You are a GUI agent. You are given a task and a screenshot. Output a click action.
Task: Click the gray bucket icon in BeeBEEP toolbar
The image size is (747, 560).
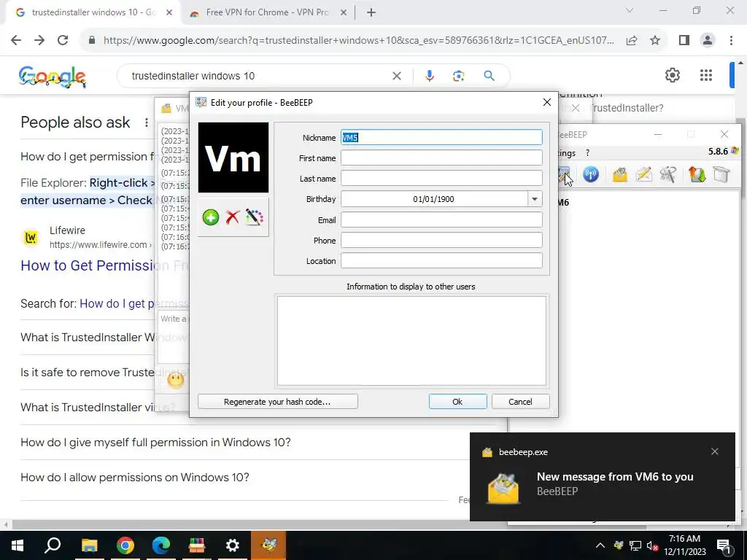point(721,174)
